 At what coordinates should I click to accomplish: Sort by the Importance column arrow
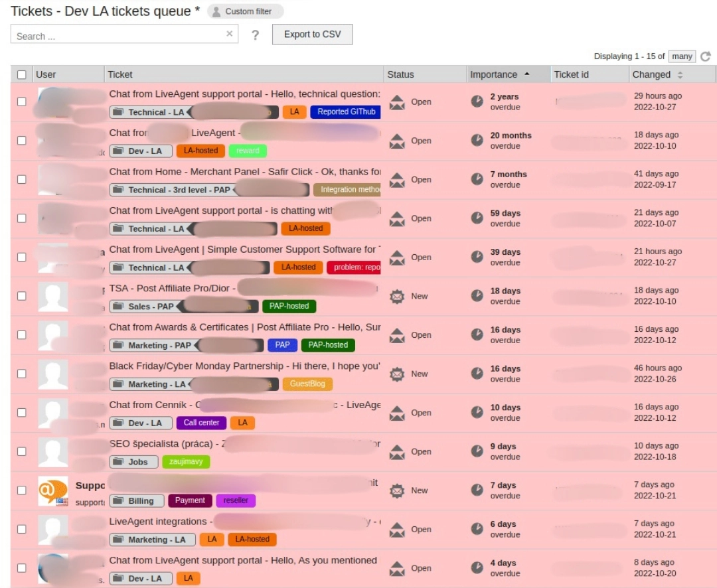[x=527, y=74]
